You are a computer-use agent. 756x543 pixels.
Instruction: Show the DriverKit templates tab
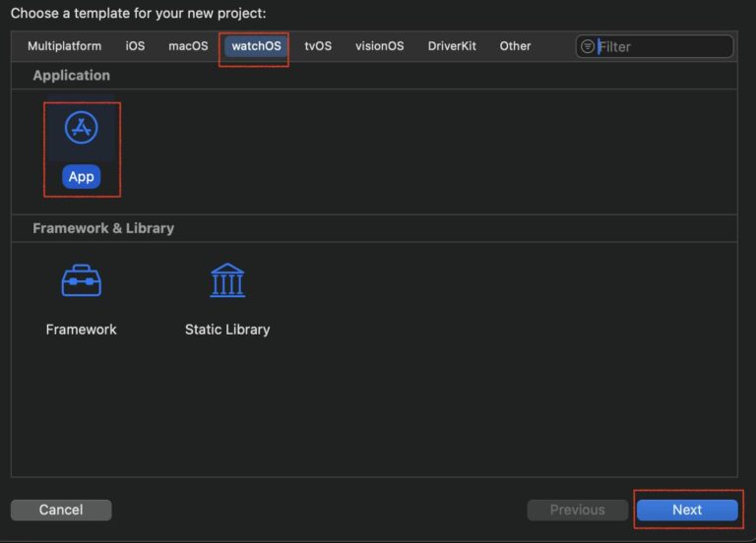452,46
